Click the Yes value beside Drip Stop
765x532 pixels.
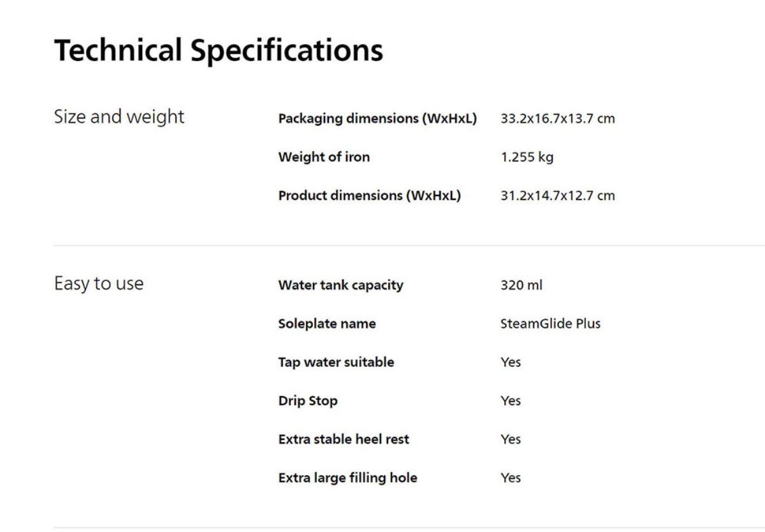[511, 401]
